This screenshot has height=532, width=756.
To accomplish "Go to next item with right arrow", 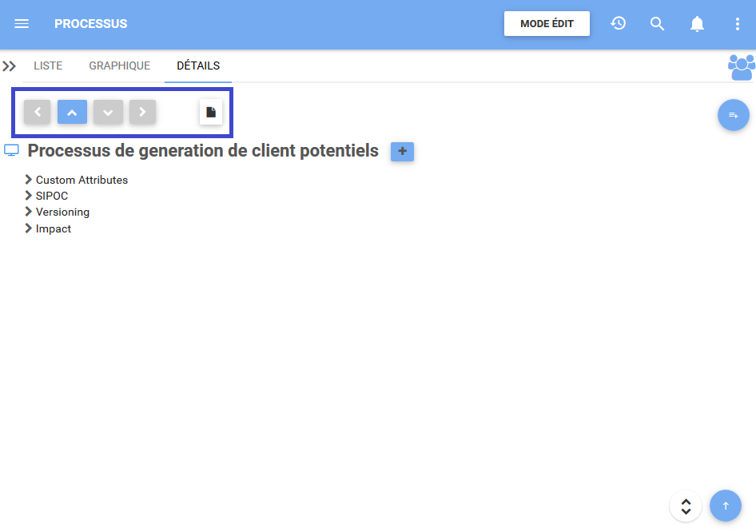I will [142, 113].
